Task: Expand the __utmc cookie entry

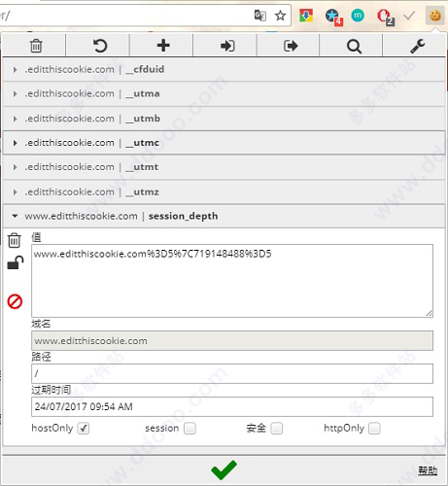Action: (224, 143)
